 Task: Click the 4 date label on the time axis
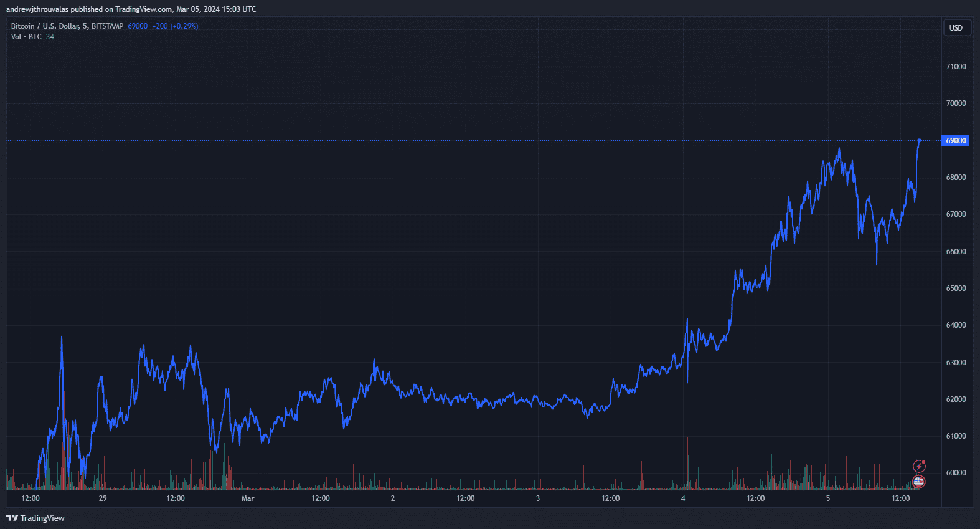(683, 498)
